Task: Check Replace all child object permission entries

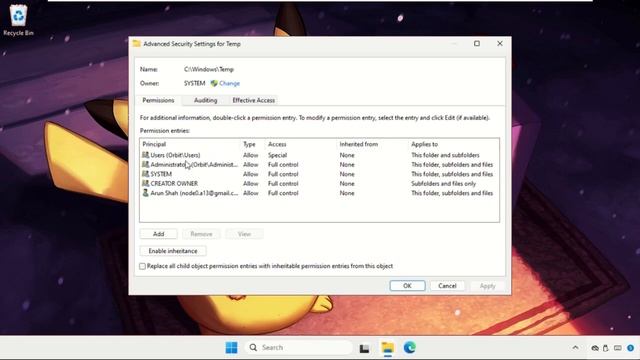Action: tap(142, 266)
